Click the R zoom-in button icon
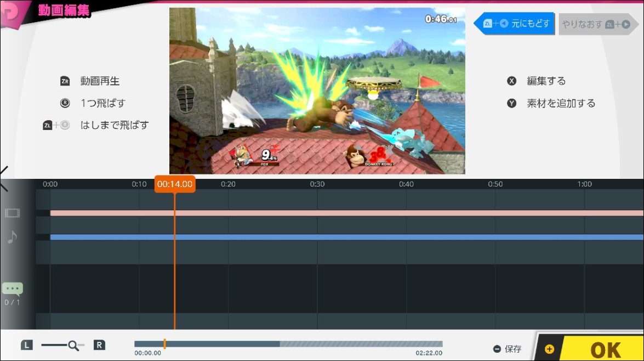 coord(99,345)
